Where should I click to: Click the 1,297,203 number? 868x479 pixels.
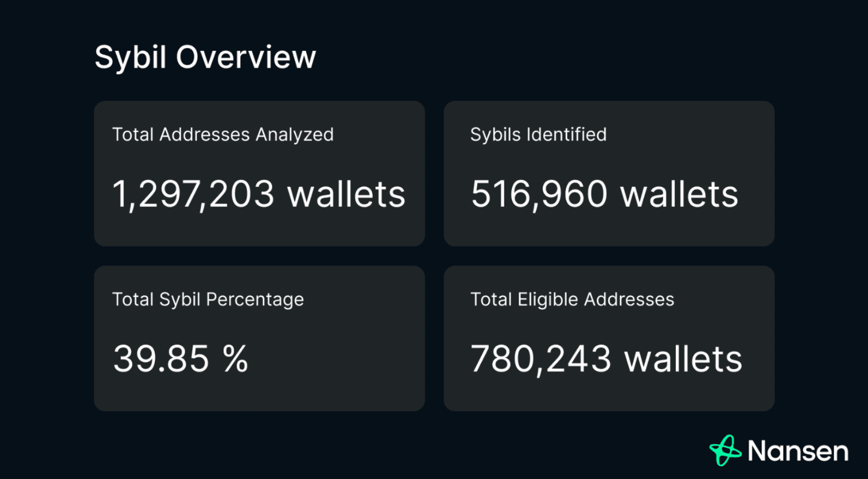[x=194, y=194]
